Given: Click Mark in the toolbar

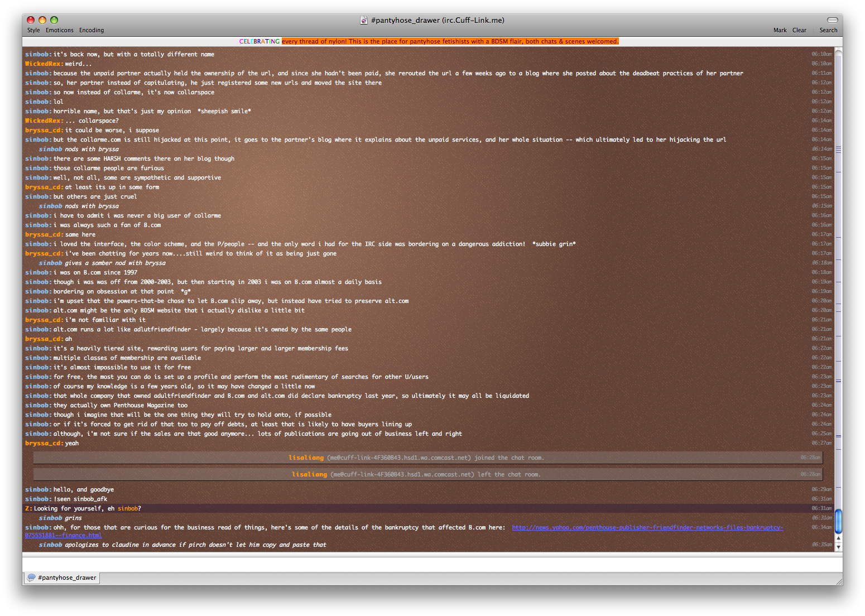Looking at the screenshot, I should pos(780,30).
